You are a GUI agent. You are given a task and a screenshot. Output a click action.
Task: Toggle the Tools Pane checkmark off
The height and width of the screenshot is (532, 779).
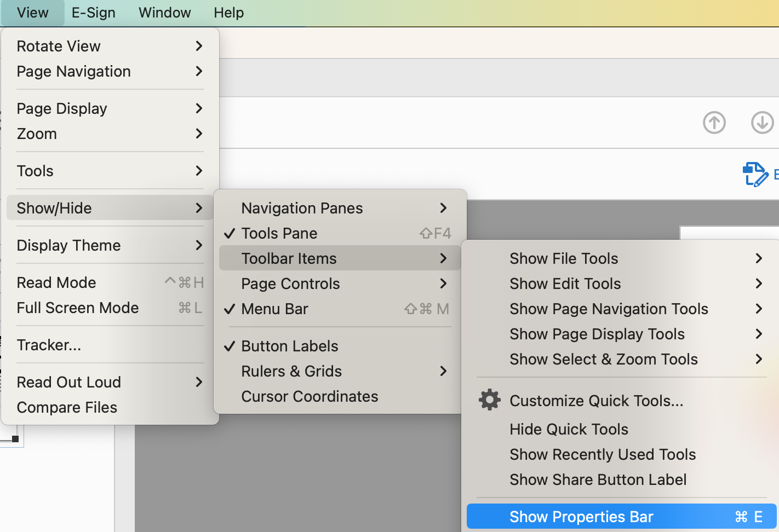[279, 233]
